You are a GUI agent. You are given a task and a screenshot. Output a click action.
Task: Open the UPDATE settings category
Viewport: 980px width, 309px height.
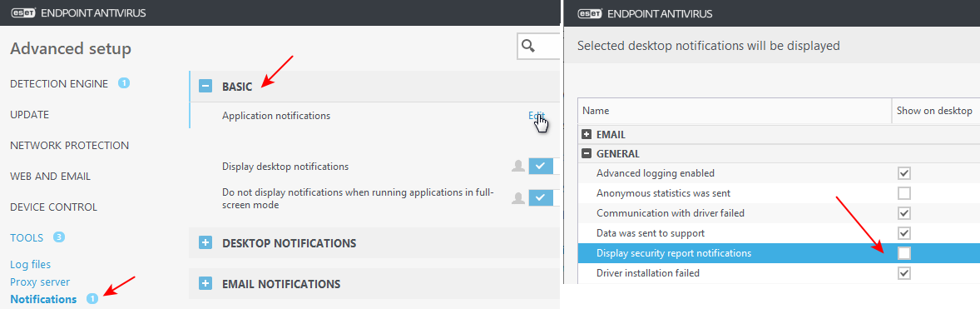(x=29, y=114)
